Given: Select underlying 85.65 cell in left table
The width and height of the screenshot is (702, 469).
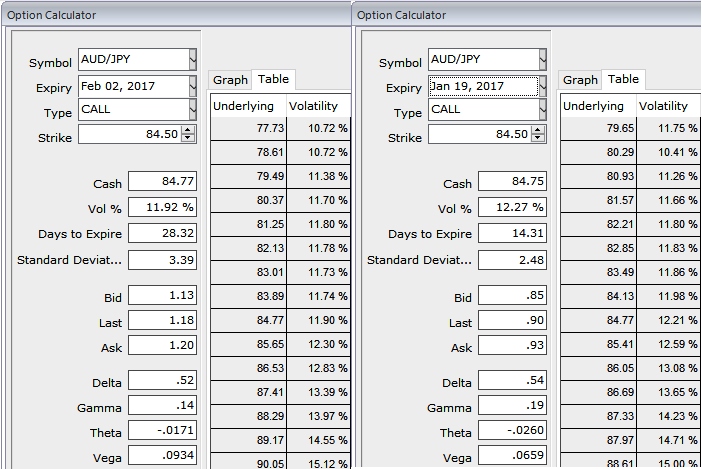Looking at the screenshot, I should [x=248, y=345].
